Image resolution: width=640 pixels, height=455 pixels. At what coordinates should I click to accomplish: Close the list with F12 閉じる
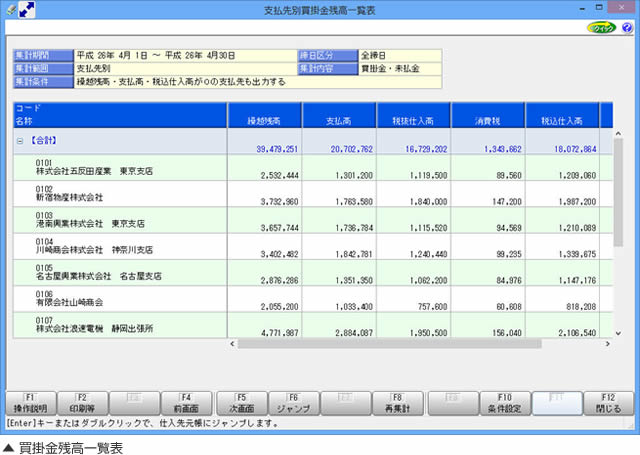coord(607,403)
